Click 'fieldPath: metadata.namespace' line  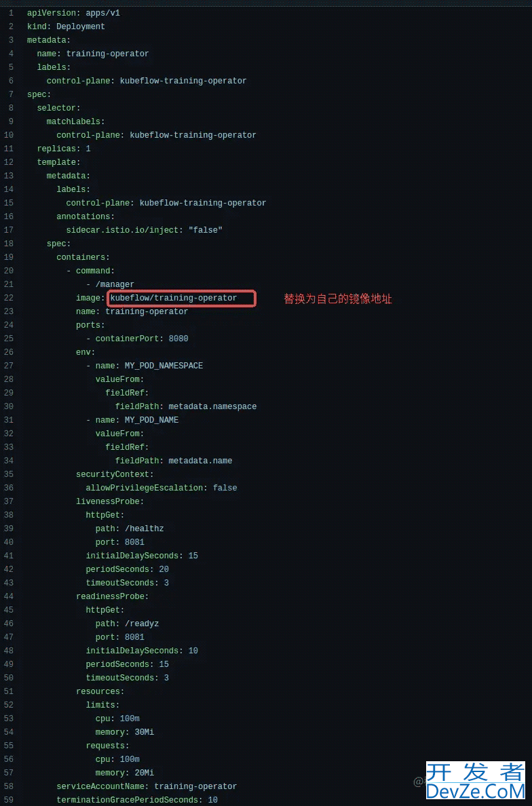(x=185, y=406)
